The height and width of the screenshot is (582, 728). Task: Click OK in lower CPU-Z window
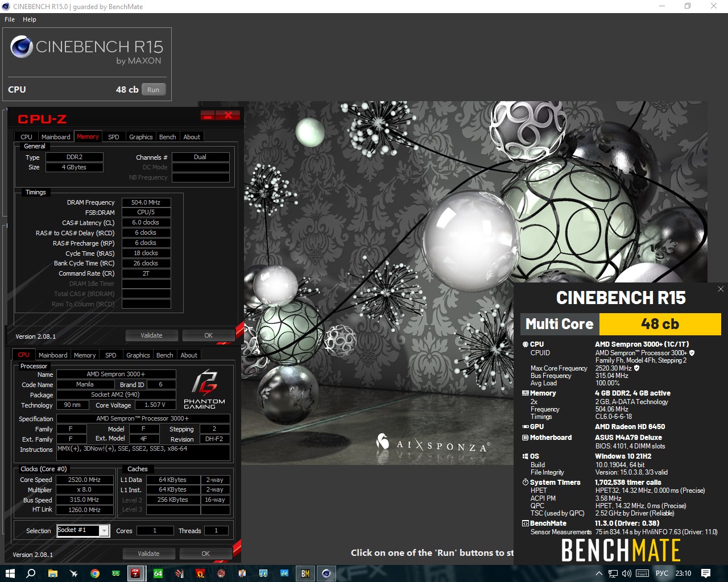pyautogui.click(x=205, y=554)
